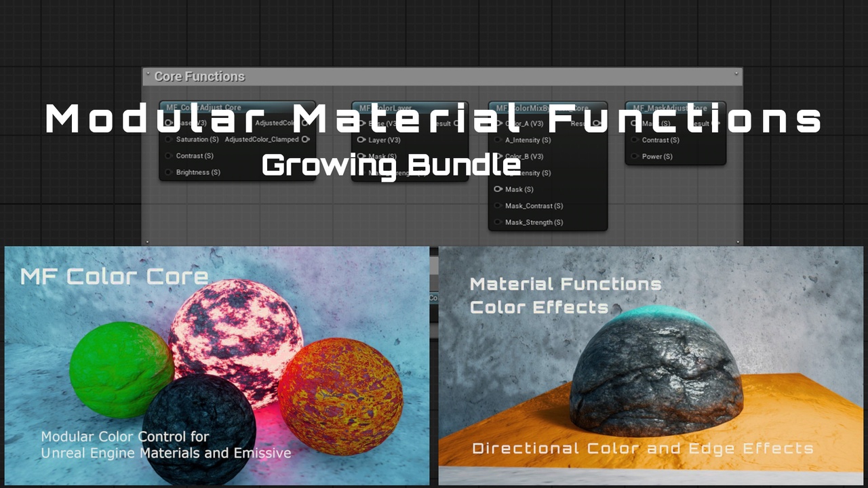This screenshot has height=488, width=868.
Task: Click 'Modular Color Control for' caption text
Action: (125, 436)
